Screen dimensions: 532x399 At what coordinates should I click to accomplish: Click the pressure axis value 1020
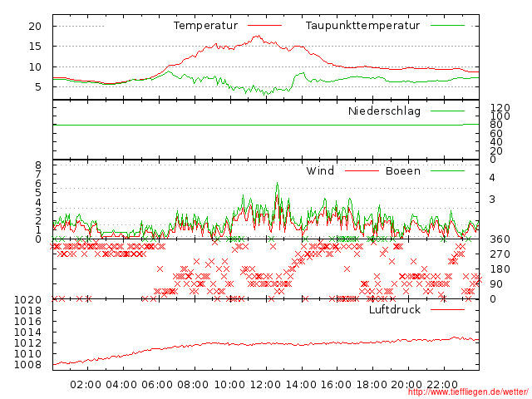pos(27,299)
